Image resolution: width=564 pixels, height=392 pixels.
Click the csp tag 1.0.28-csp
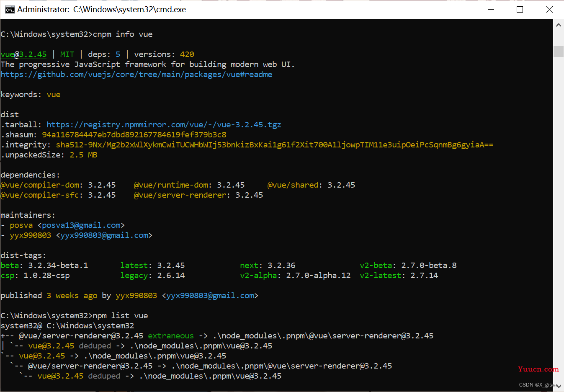coord(35,276)
